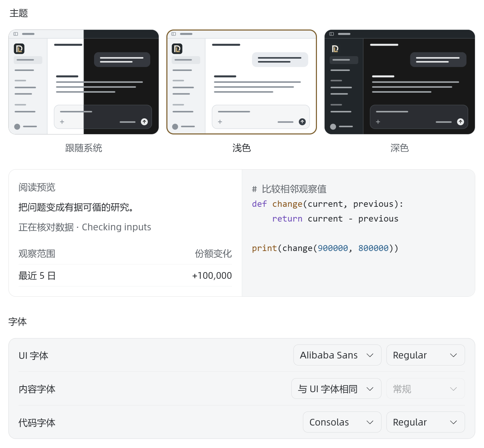Image resolution: width=484 pixels, height=448 pixels.
Task: Click the UI 字体 row label
Action: click(33, 356)
